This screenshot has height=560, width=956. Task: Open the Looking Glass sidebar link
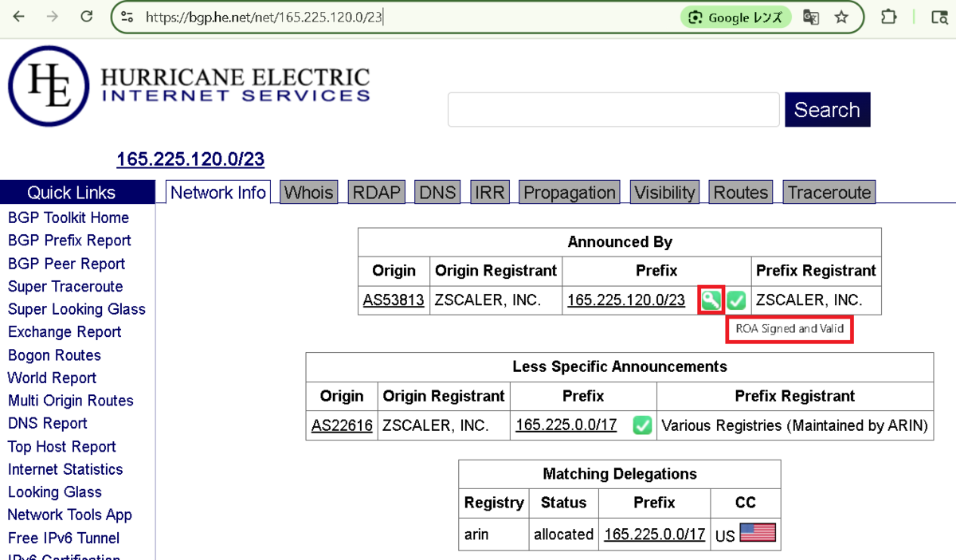pos(55,491)
